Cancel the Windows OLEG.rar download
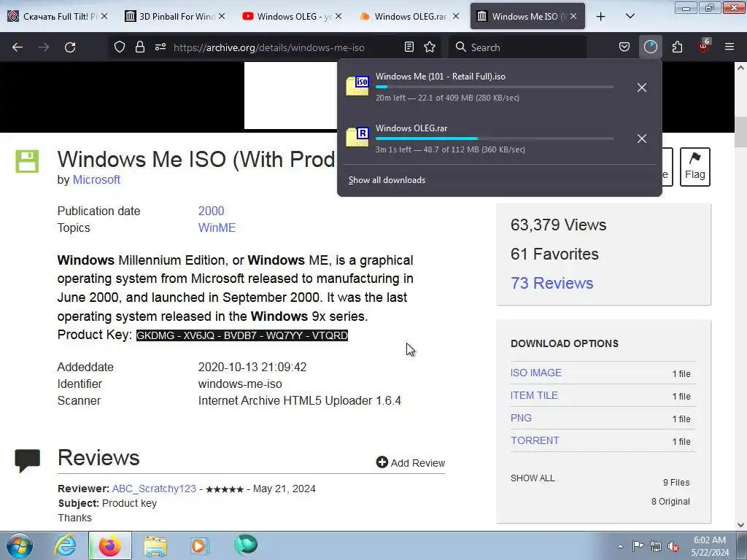 pyautogui.click(x=642, y=139)
